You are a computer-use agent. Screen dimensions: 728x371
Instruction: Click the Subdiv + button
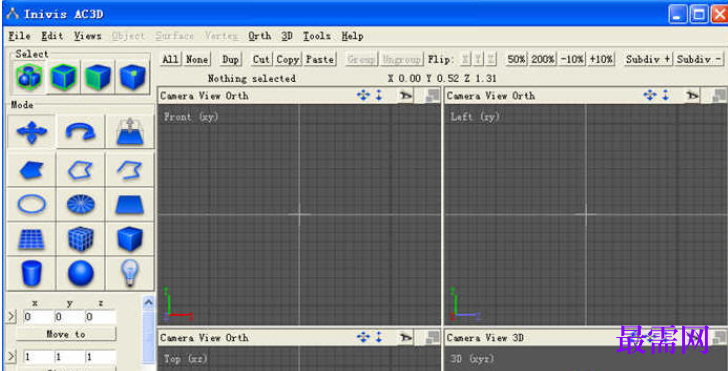(648, 59)
